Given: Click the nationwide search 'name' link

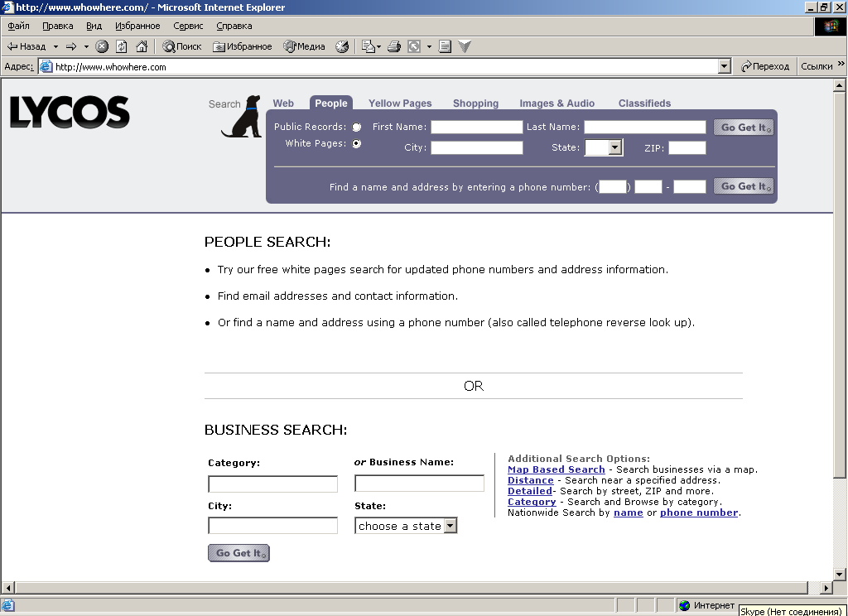Looking at the screenshot, I should click(x=628, y=513).
